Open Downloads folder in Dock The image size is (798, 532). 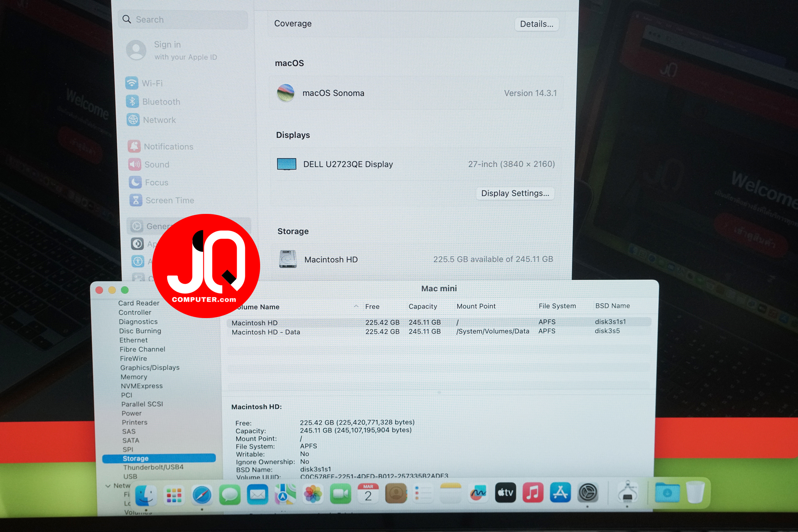(667, 492)
